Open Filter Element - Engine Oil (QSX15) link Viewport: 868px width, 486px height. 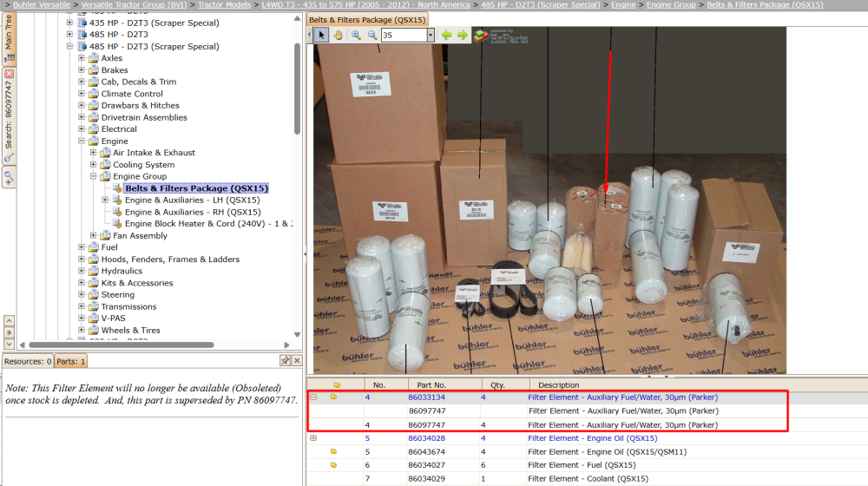click(x=592, y=438)
